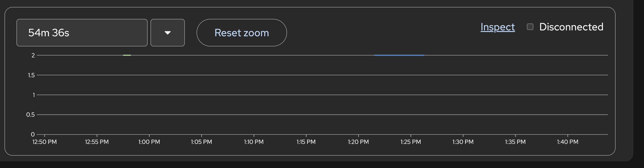Click the short green series line segment

(x=127, y=55)
